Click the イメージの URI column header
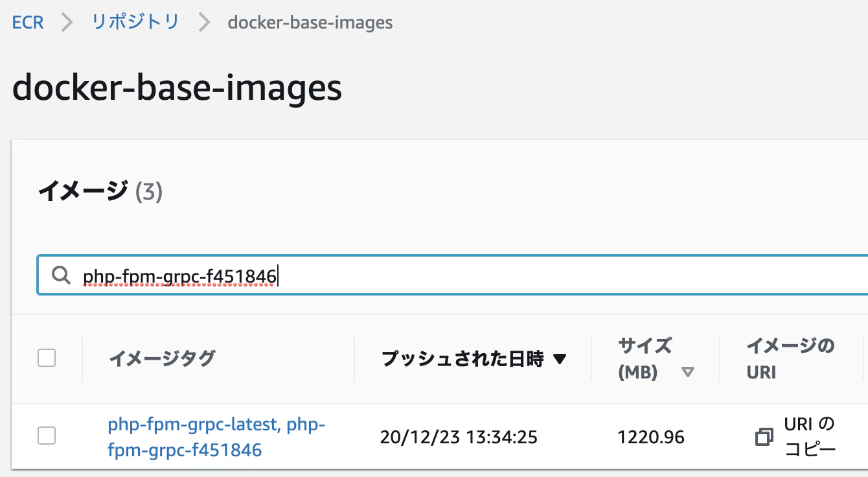This screenshot has height=477, width=868. point(790,358)
